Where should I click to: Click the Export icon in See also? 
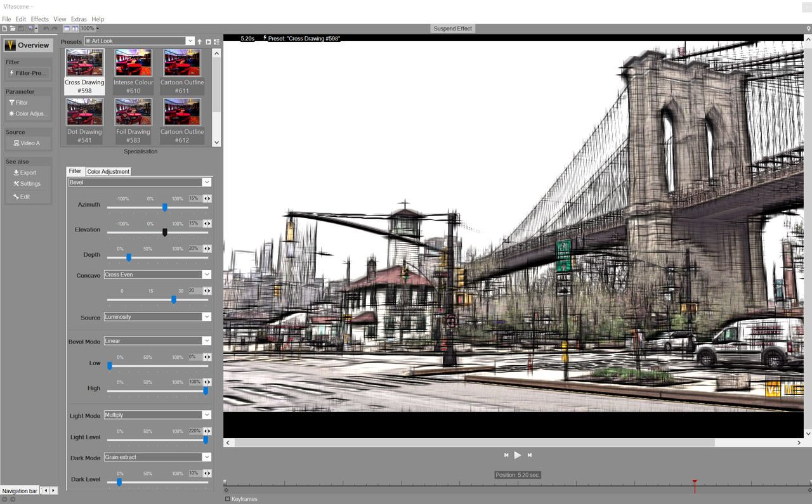(16, 172)
